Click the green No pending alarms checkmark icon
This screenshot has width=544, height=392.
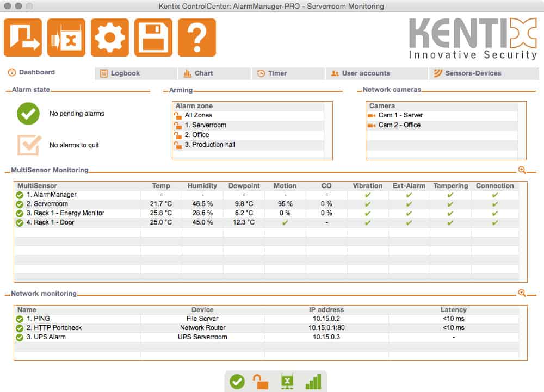tap(28, 114)
